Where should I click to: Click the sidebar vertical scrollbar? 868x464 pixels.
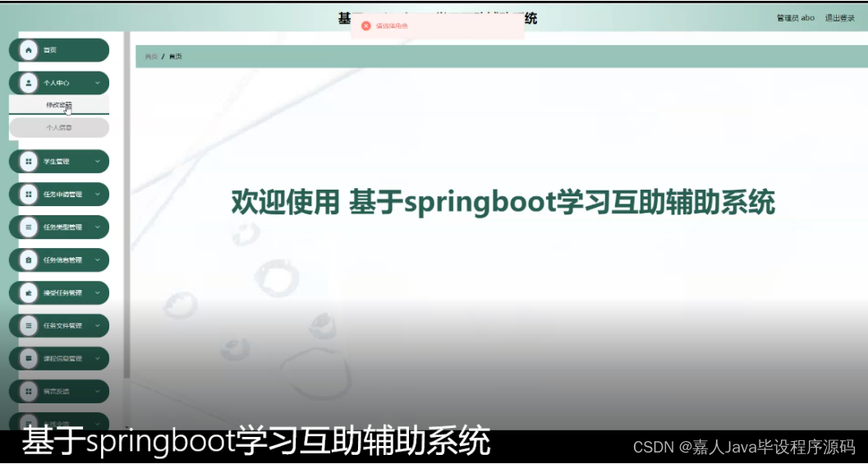coord(126,204)
